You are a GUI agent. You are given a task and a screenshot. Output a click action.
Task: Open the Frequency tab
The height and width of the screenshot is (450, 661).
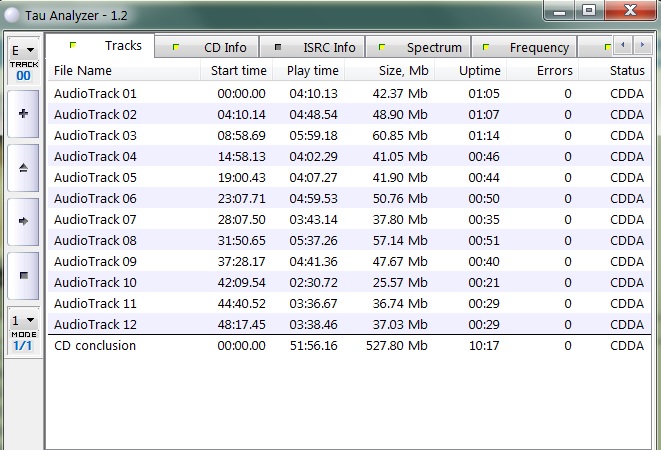pyautogui.click(x=530, y=47)
